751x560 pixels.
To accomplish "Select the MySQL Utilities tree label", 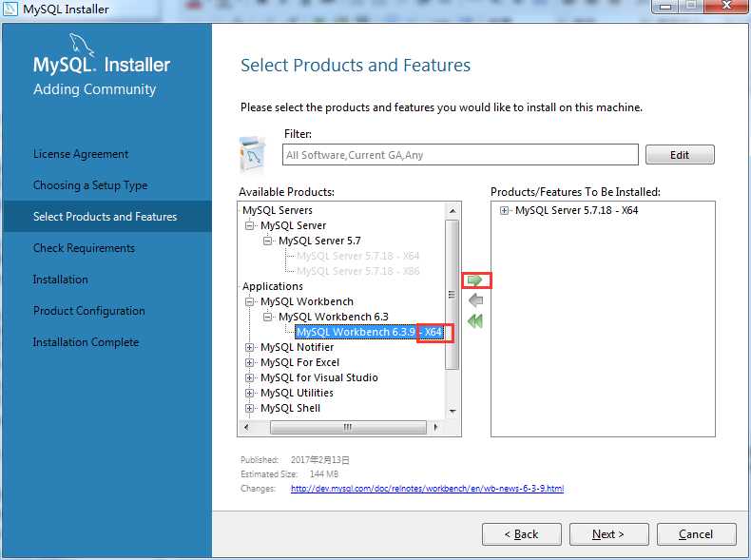I will tap(297, 393).
